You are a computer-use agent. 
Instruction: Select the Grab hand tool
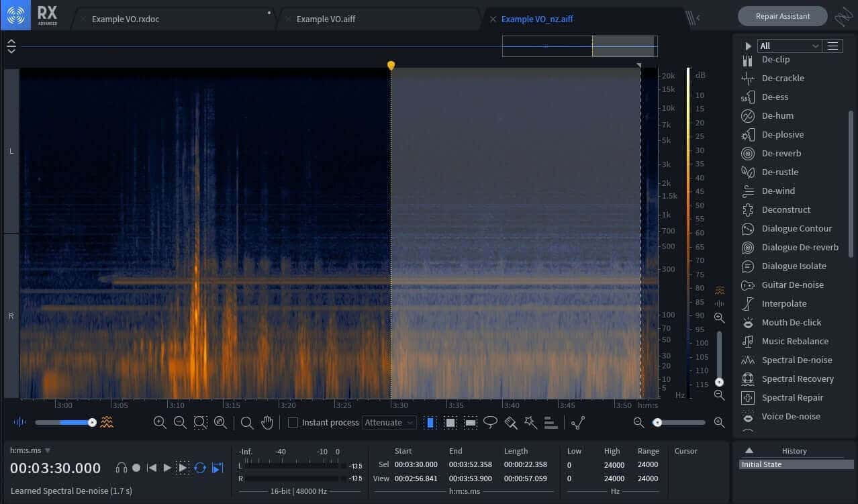[x=267, y=422]
